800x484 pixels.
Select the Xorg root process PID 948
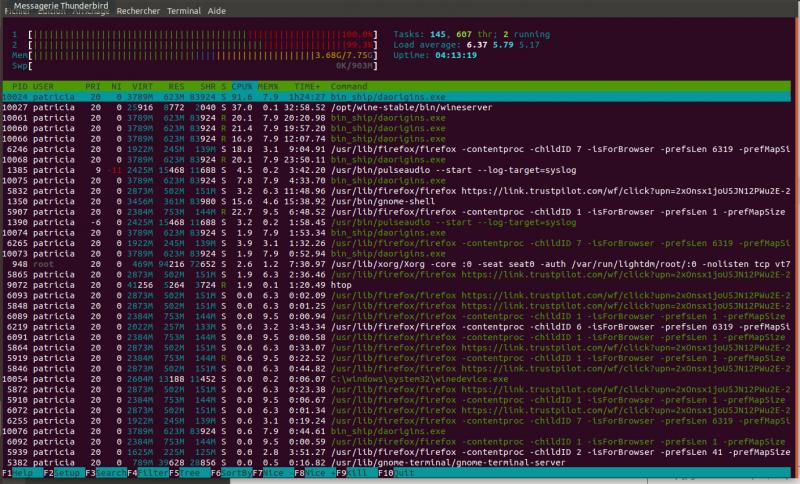tap(396, 264)
